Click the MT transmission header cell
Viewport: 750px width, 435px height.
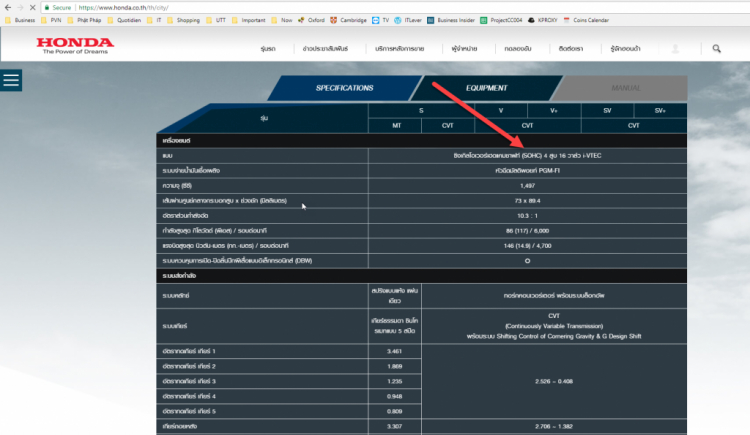click(397, 125)
